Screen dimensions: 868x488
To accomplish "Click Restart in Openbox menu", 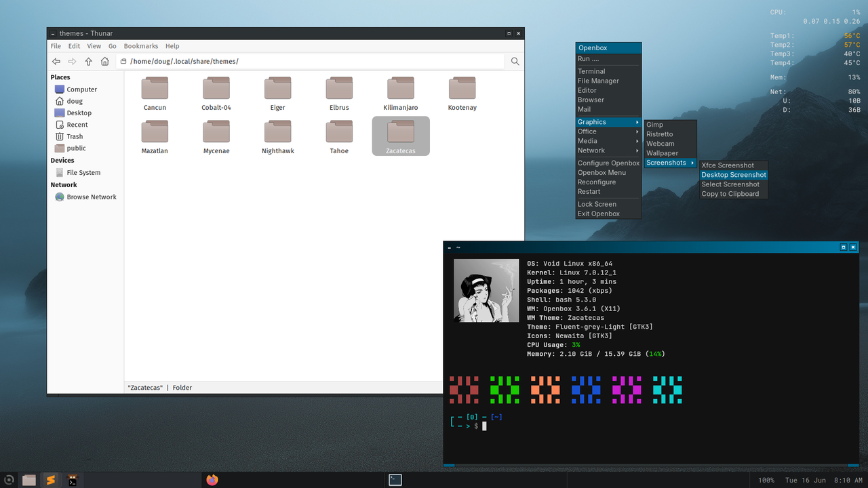I will [608, 192].
